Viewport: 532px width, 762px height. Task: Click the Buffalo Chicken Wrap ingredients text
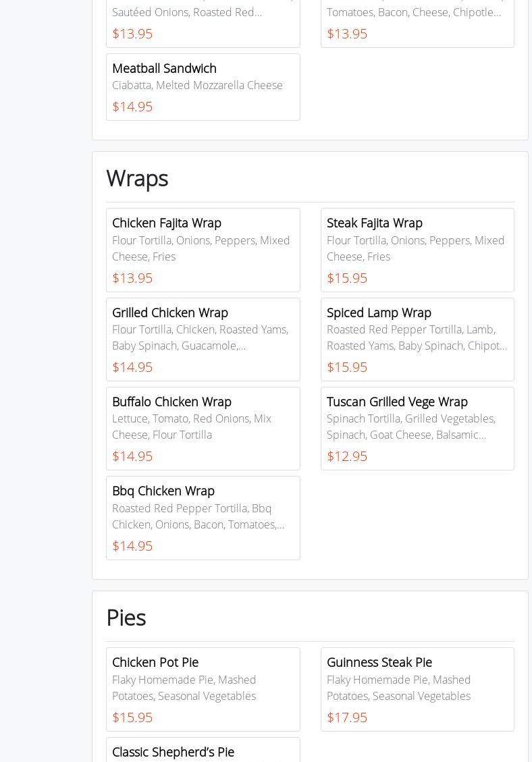click(x=192, y=427)
